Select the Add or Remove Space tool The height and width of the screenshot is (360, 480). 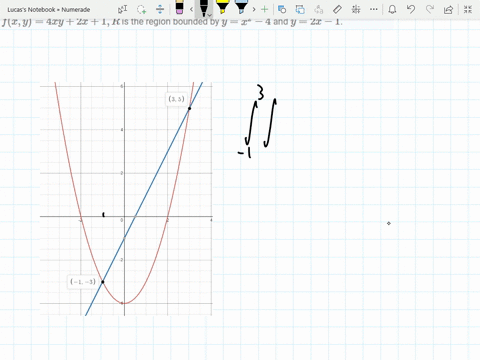160,9
